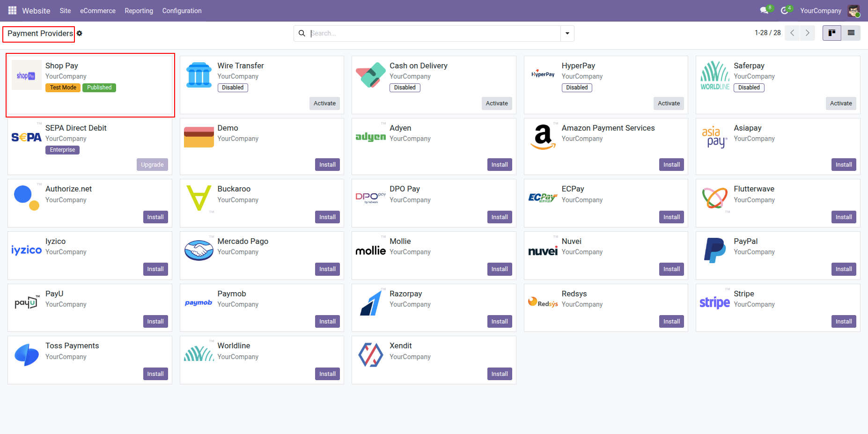This screenshot has width=868, height=434.
Task: Open the Iyzico provider title
Action: [55, 241]
